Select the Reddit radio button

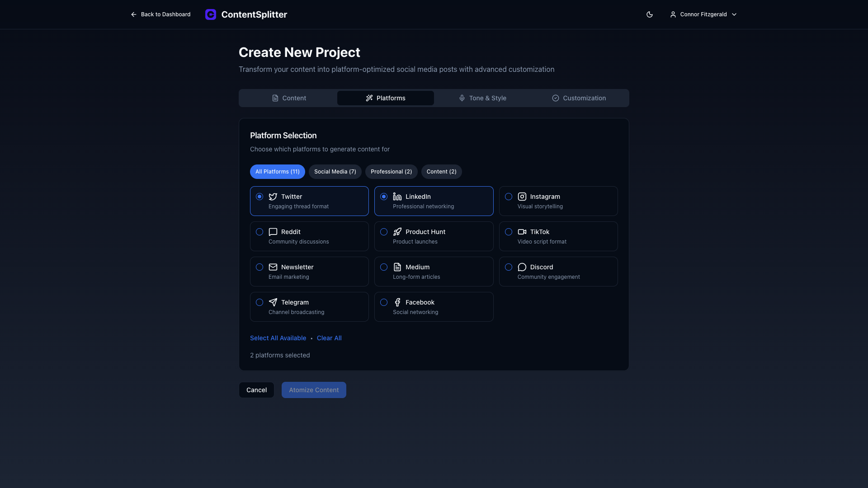tap(259, 232)
